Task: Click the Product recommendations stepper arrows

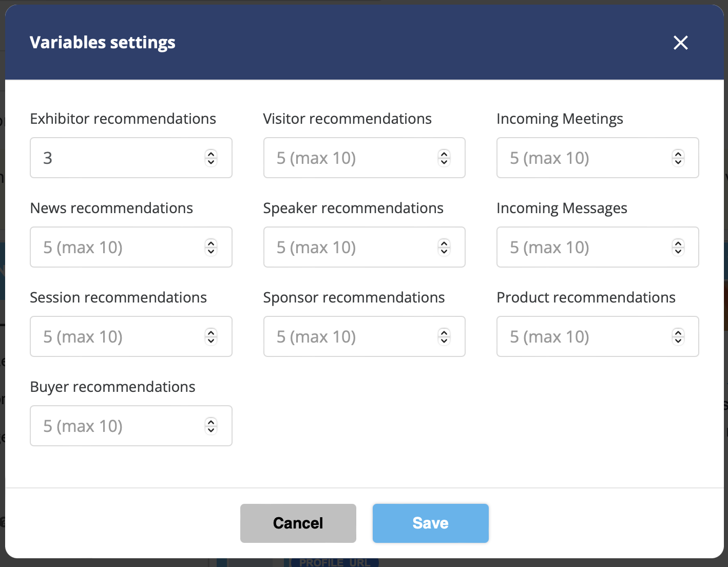Action: coord(678,336)
